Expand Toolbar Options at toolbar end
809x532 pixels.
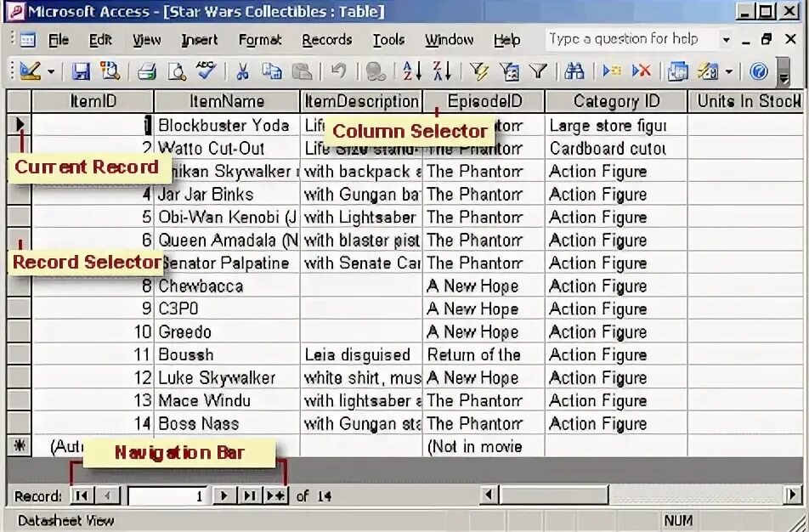point(784,71)
